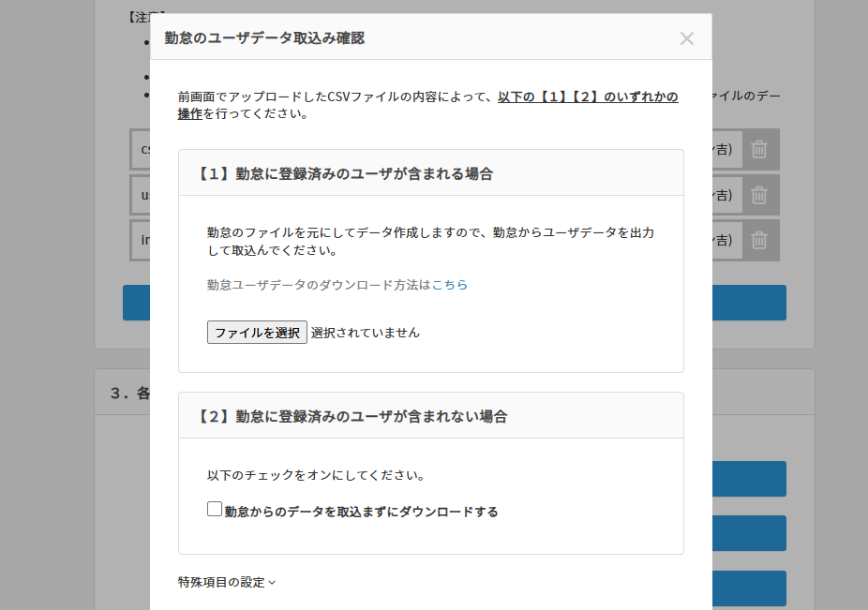Close the 勤怠のユーザデータ取込み確認 dialog

[x=686, y=38]
